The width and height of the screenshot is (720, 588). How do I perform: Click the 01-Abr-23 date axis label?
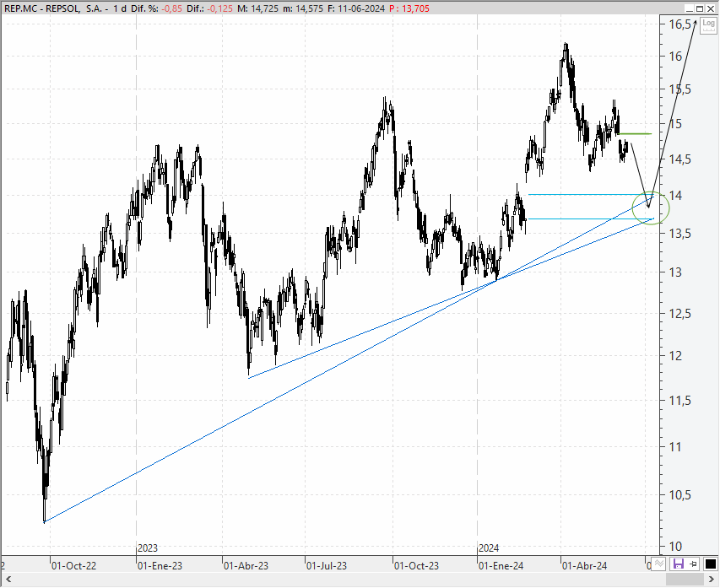tap(246, 566)
